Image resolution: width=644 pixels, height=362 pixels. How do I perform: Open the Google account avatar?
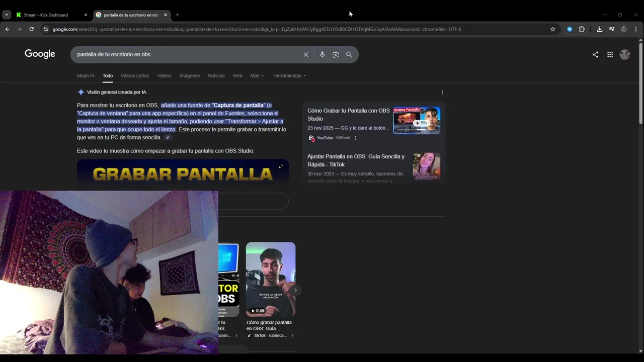[625, 55]
